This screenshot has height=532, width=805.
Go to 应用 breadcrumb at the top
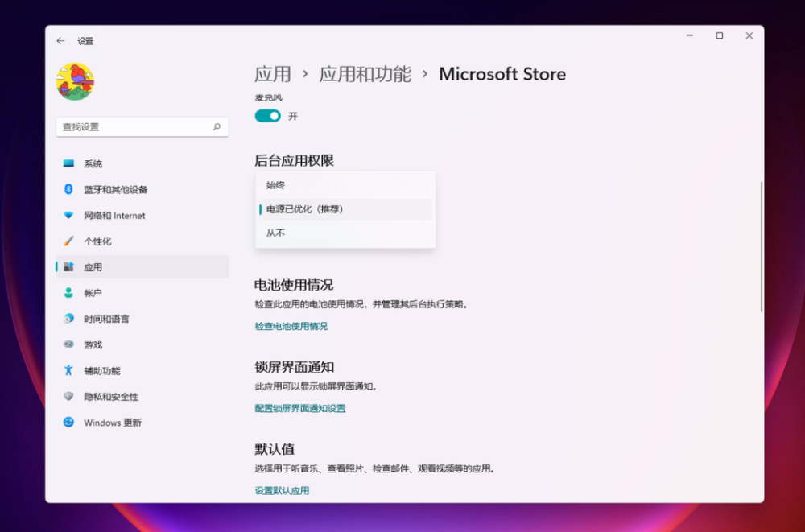tap(273, 75)
